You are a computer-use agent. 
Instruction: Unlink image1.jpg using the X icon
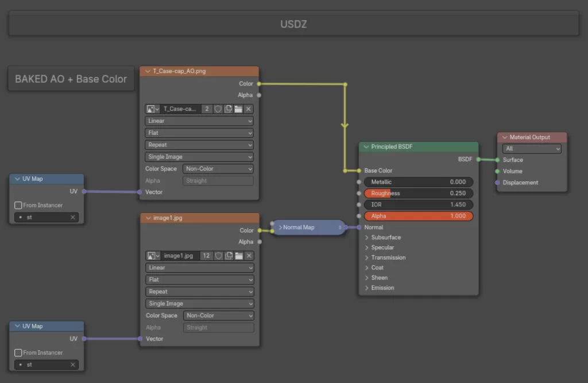click(249, 256)
